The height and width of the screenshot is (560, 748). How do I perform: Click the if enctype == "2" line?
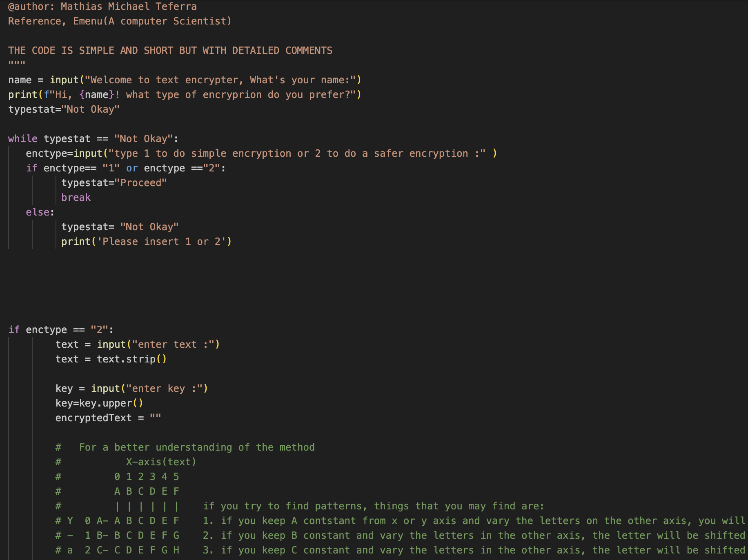(61, 330)
